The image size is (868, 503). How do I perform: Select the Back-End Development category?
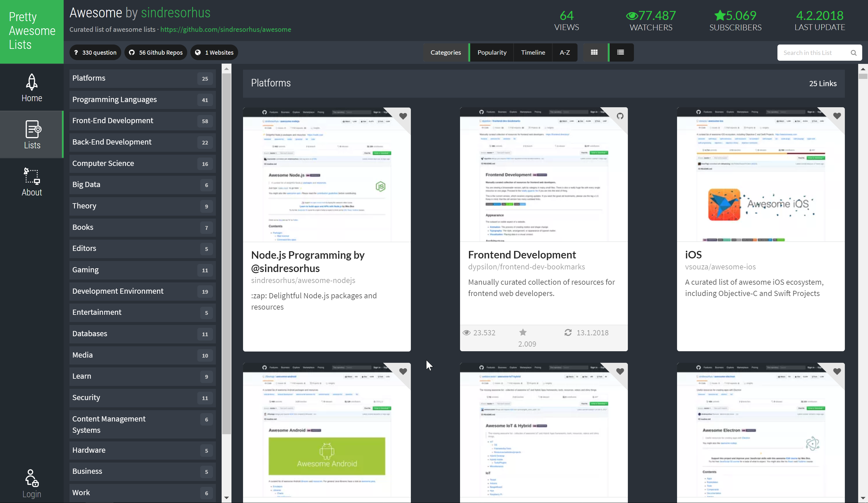click(x=142, y=142)
